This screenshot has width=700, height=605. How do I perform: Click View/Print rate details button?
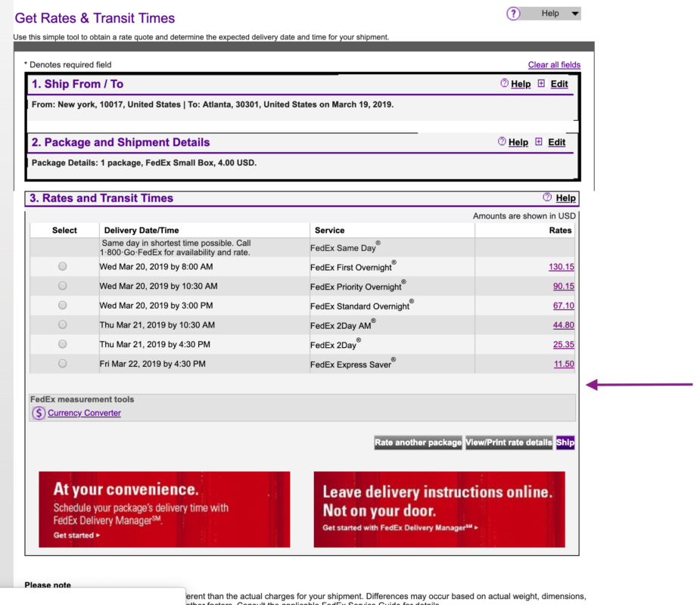coord(509,442)
